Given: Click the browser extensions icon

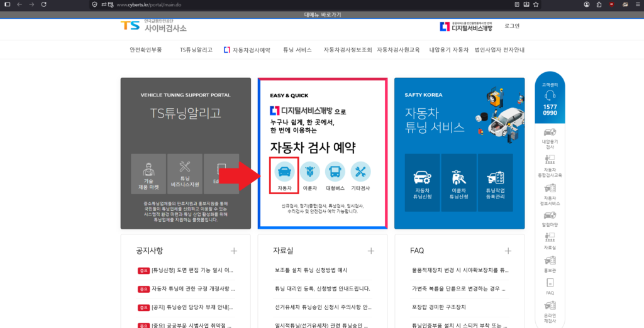Looking at the screenshot, I should (x=599, y=4).
